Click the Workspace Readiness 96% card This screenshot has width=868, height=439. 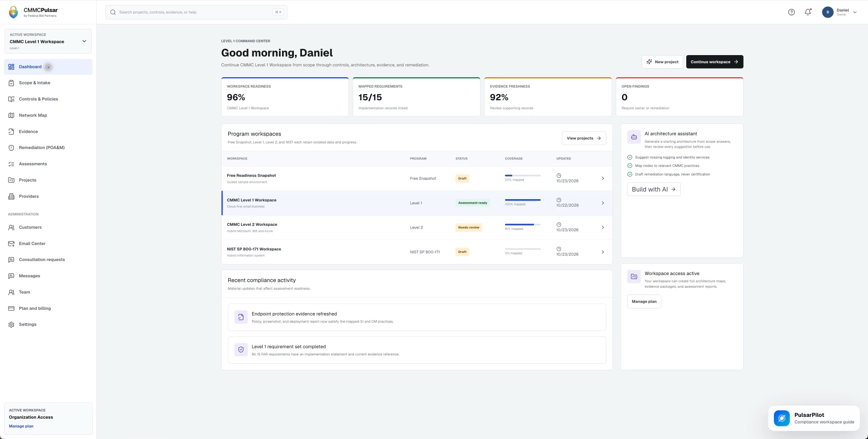[285, 97]
